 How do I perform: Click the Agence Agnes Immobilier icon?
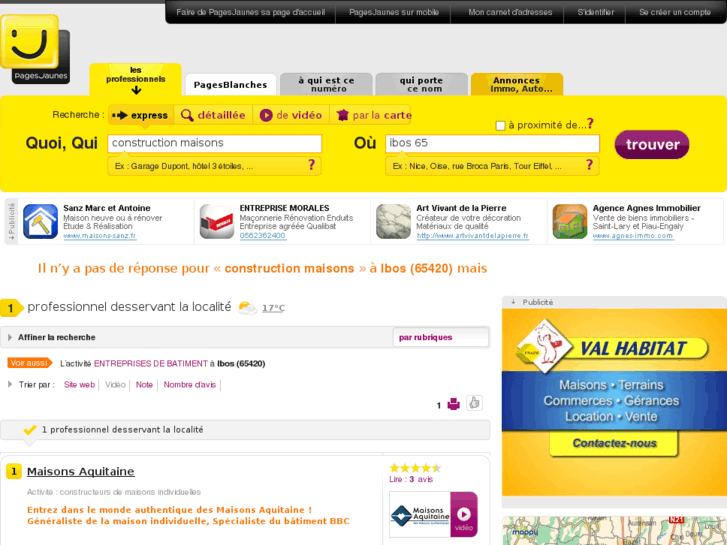[570, 222]
